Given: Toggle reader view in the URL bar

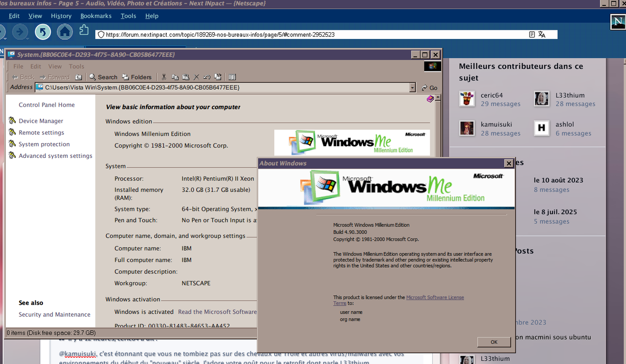Looking at the screenshot, I should pyautogui.click(x=532, y=35).
